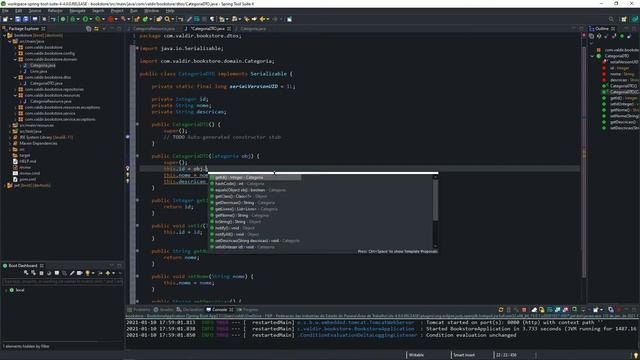Open the dropdown next to the Run icon
Viewport: 640px width, 360px height.
91,19
